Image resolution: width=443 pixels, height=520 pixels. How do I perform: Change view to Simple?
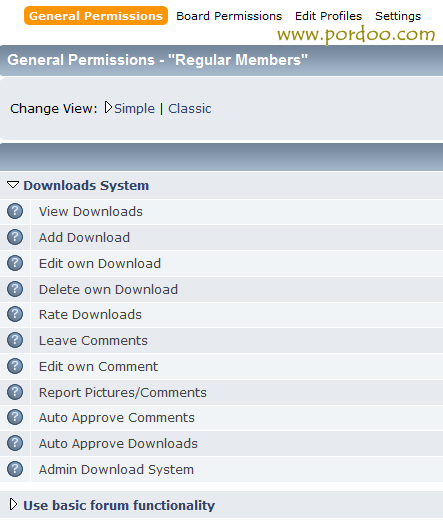point(134,109)
